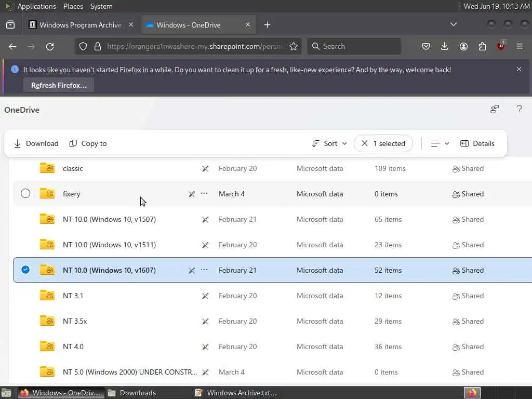Expand the list all tabs chevron
This screenshot has width=532, height=399.
453,24
